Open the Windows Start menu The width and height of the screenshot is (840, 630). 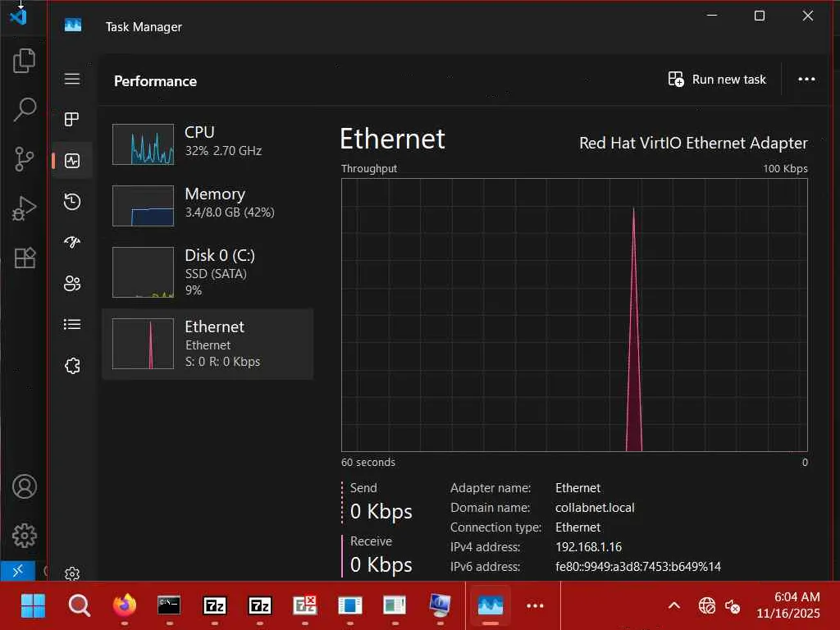(x=33, y=606)
